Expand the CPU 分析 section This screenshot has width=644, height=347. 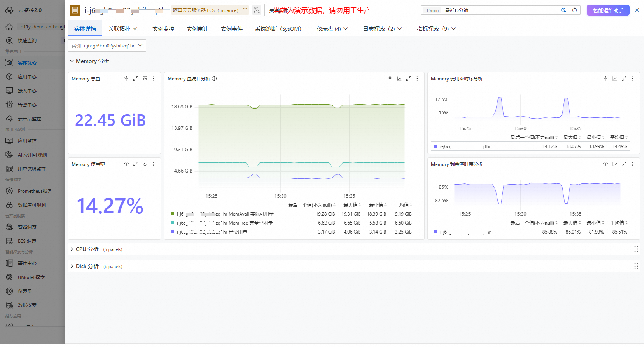click(87, 249)
